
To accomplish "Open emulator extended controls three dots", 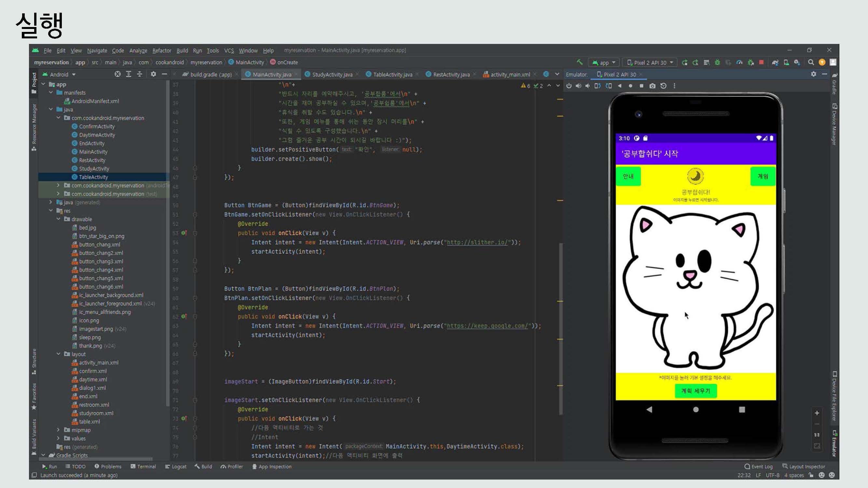I will [x=674, y=86].
